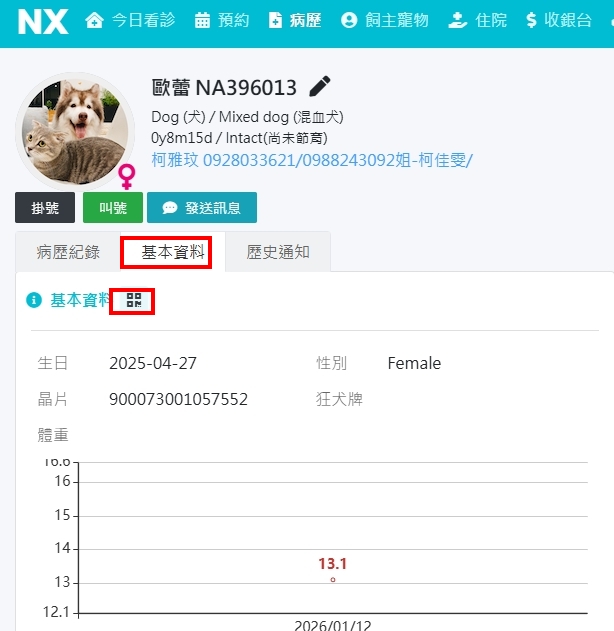Click the hospitalization icon beside 住院
This screenshot has width=614, height=631.
click(457, 20)
